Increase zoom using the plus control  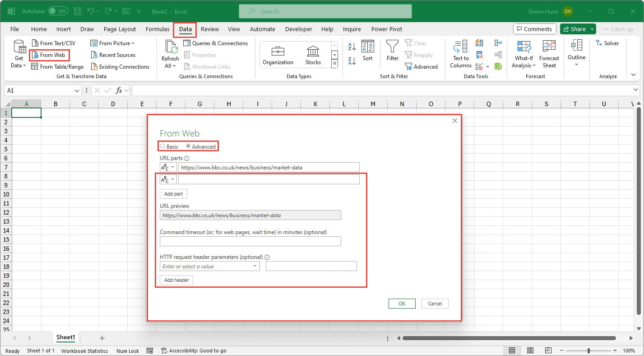[x=615, y=350]
